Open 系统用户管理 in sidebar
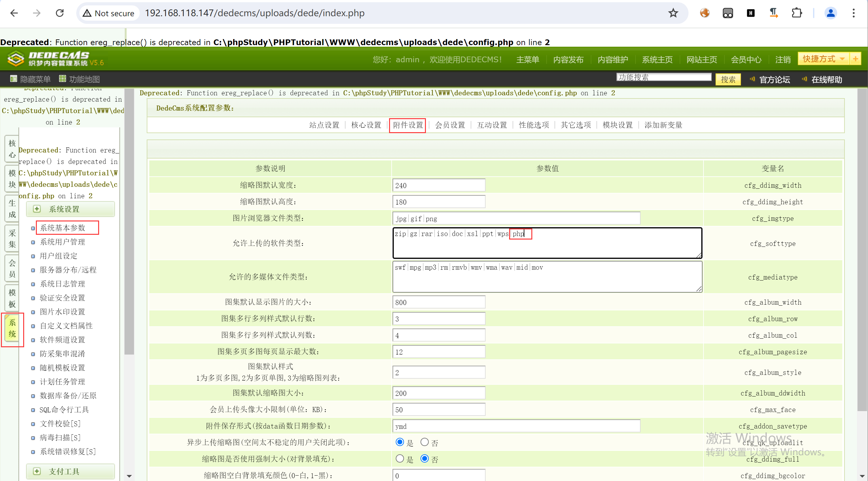Viewport: 868px width, 481px height. (62, 242)
